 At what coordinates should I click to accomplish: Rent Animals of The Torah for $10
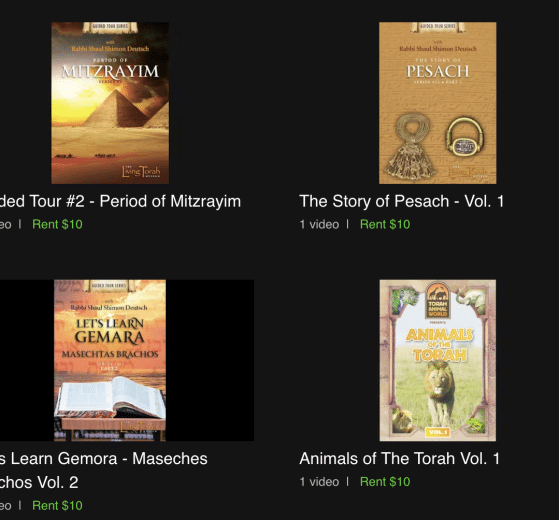385,482
